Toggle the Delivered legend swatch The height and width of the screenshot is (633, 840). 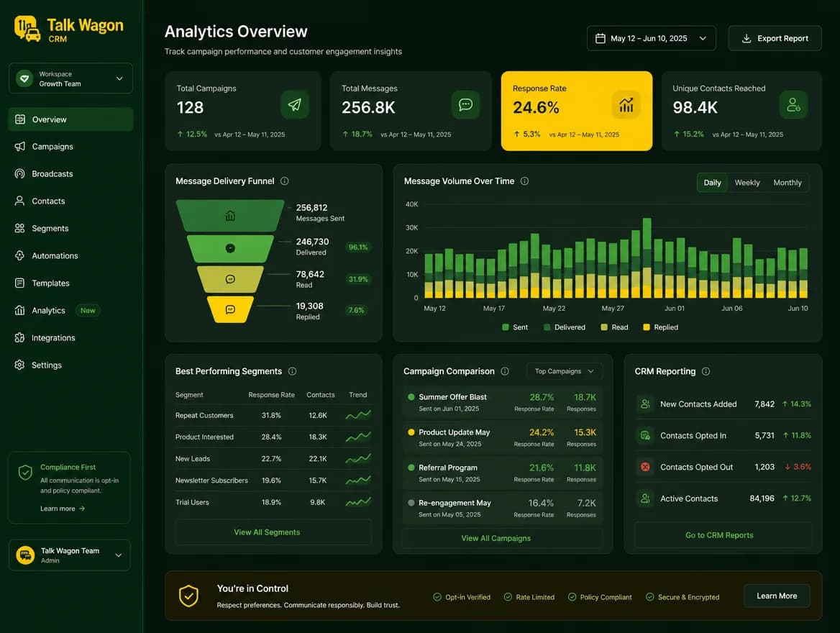coord(547,327)
